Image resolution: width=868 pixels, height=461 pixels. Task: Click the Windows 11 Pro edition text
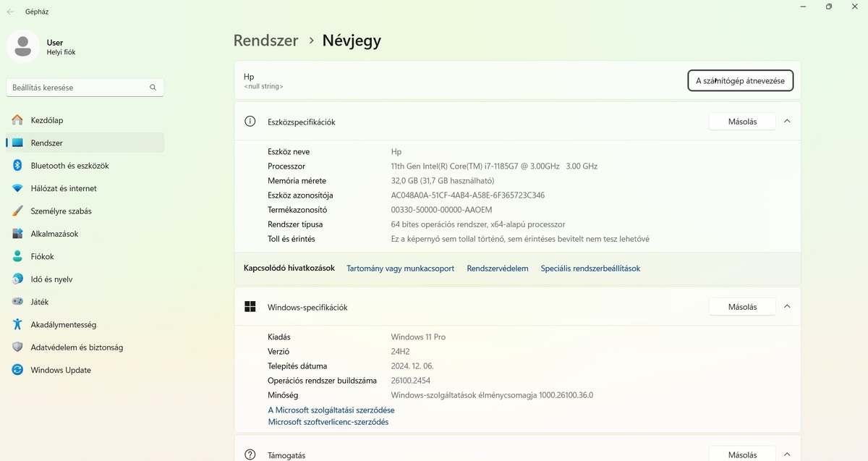pyautogui.click(x=418, y=337)
